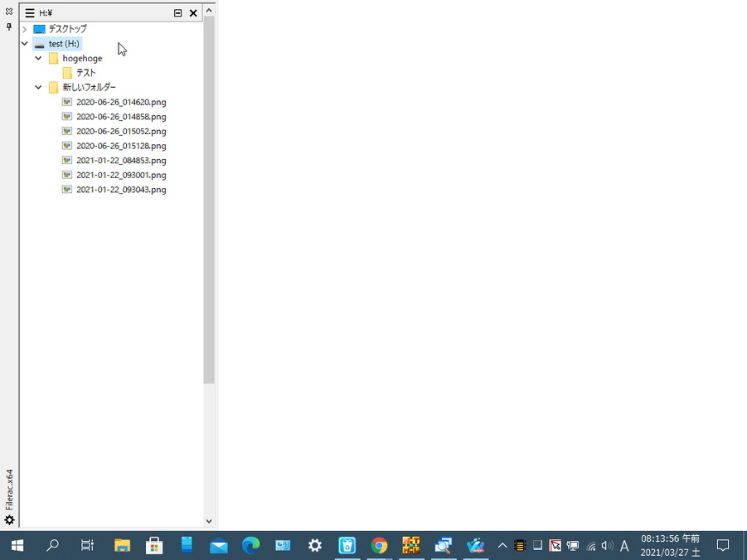747x560 pixels.
Task: Open Filerac settings gear icon
Action: pyautogui.click(x=9, y=519)
